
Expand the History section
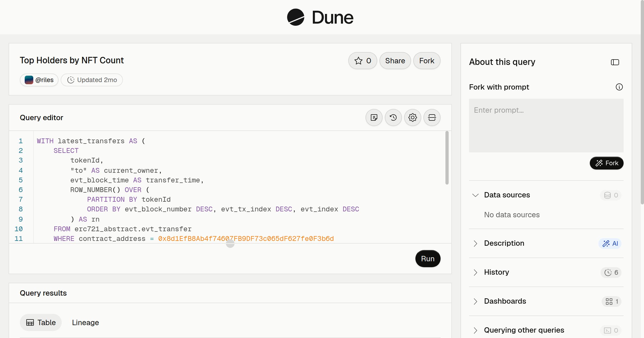coord(475,272)
